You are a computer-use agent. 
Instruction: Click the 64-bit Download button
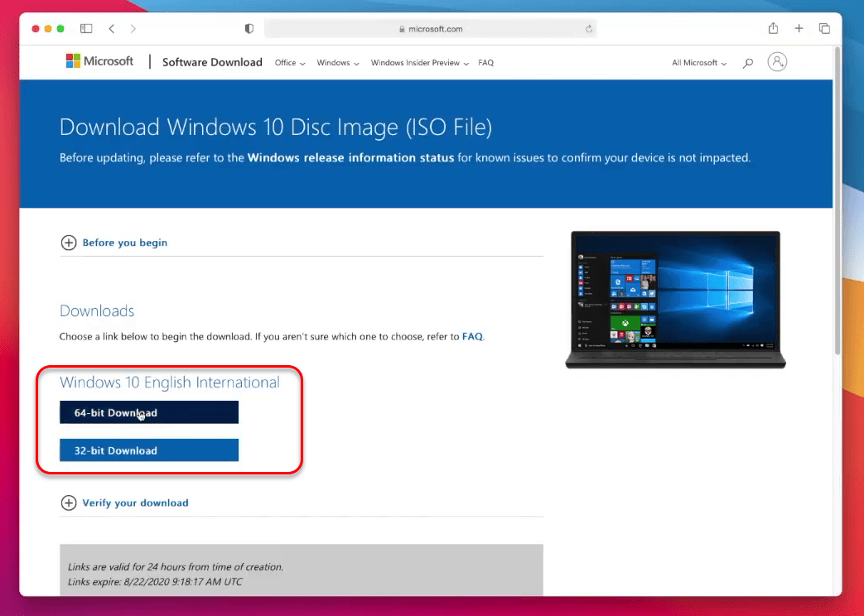point(149,412)
